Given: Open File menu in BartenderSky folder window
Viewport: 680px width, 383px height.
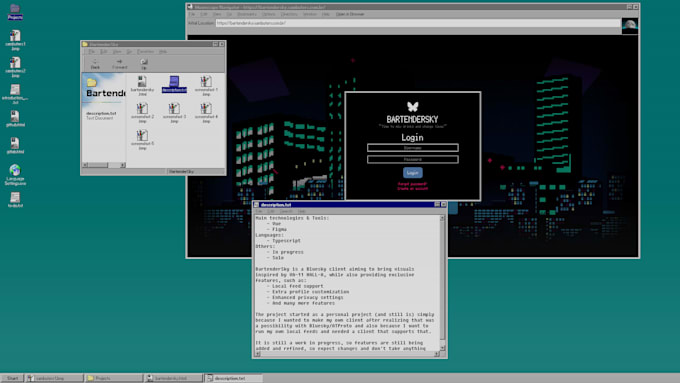Looking at the screenshot, I should pyautogui.click(x=92, y=52).
